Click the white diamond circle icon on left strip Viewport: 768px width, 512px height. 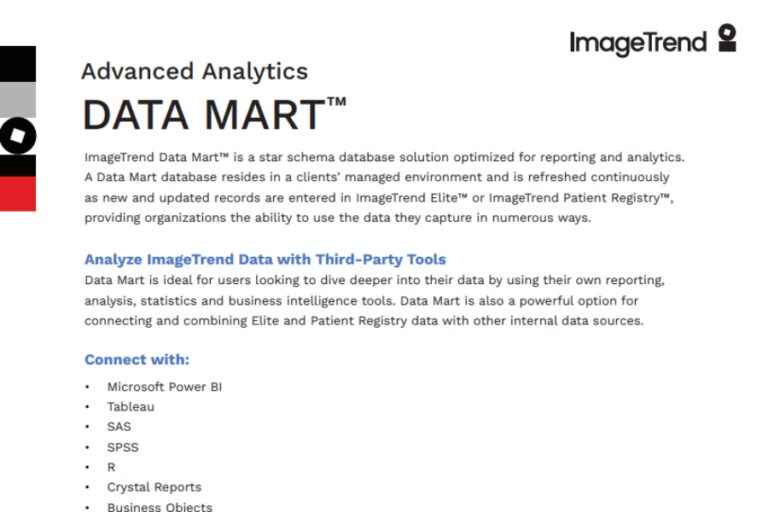point(18,135)
